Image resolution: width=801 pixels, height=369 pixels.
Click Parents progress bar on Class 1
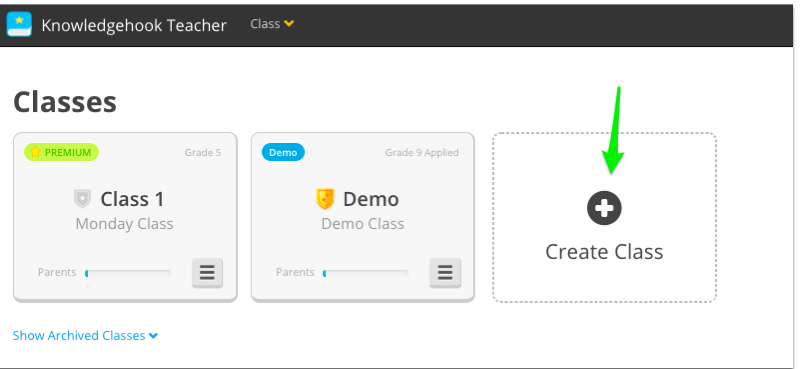pos(128,273)
